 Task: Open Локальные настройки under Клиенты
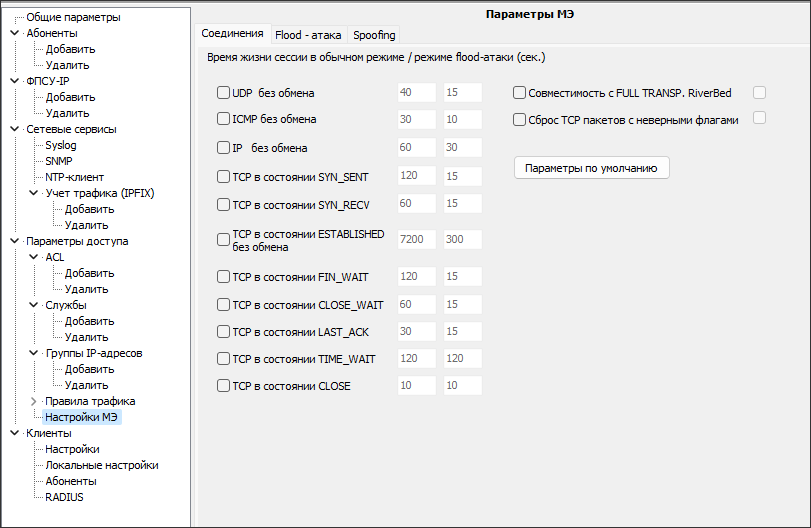click(x=101, y=465)
